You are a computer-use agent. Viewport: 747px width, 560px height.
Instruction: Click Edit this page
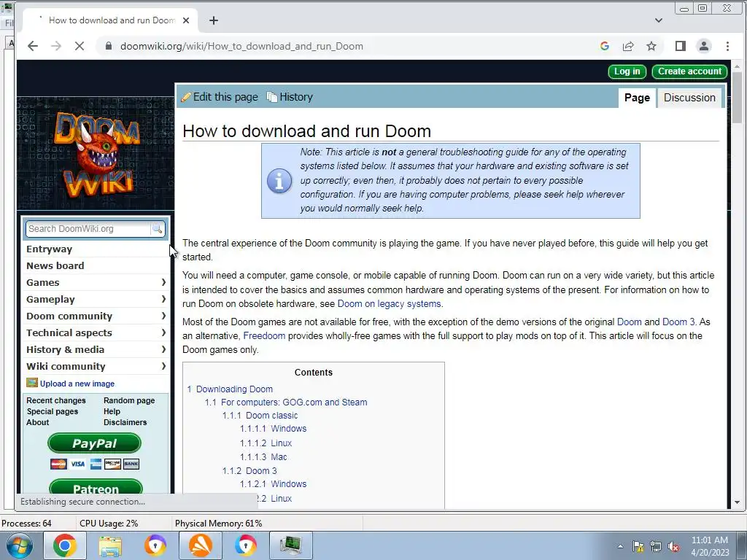(x=220, y=97)
